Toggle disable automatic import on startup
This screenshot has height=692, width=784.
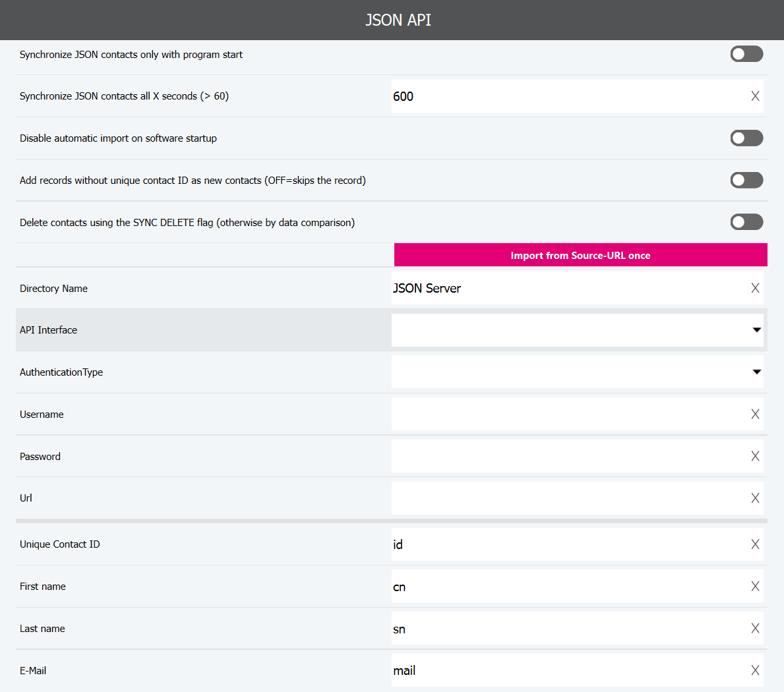pos(746,138)
